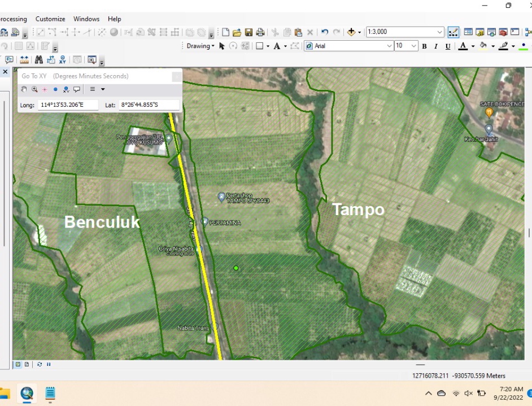Open the Go To XY units dropdown arrow

tap(103, 89)
